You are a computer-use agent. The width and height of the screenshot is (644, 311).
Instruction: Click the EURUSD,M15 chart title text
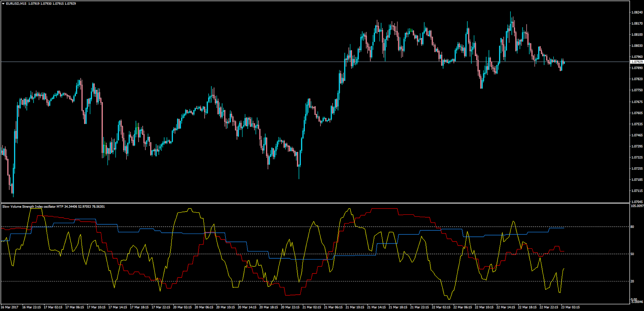(x=16, y=4)
